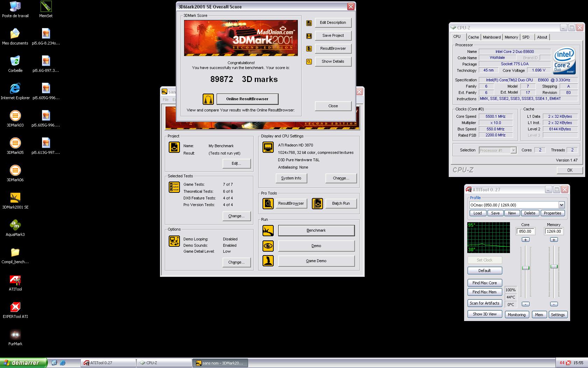Switch to CPU-Z Mainboard tab
This screenshot has height=368, width=588.
(492, 37)
